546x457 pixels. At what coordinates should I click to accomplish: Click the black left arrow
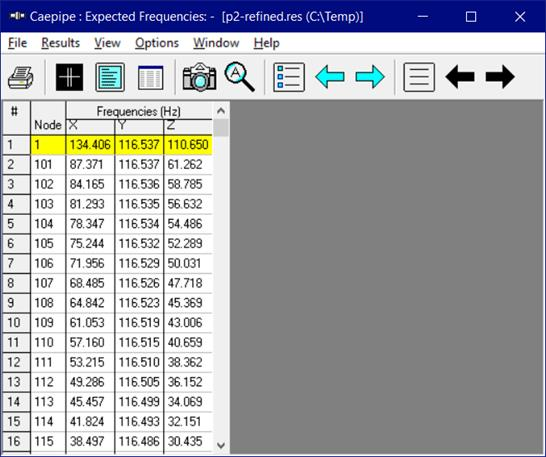[460, 77]
